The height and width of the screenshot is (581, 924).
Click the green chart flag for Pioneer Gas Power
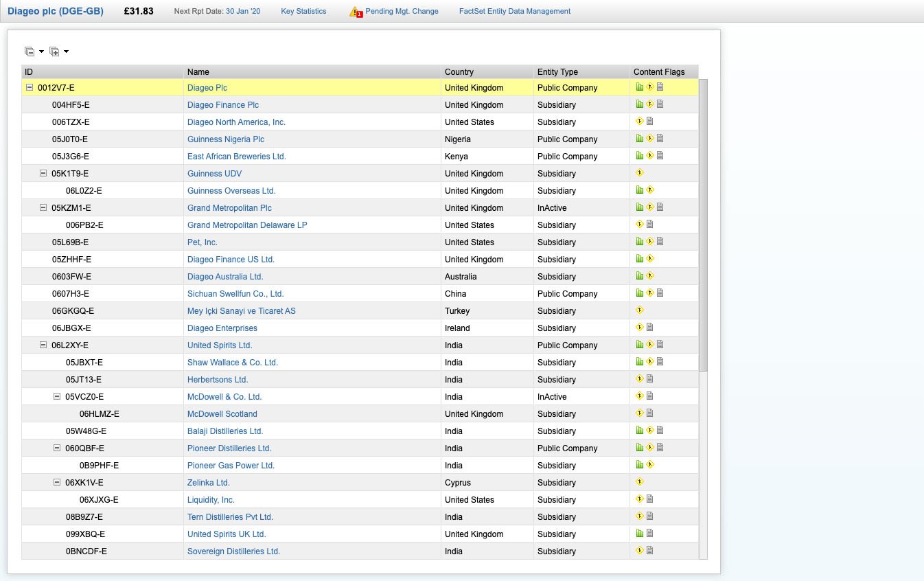coord(640,465)
